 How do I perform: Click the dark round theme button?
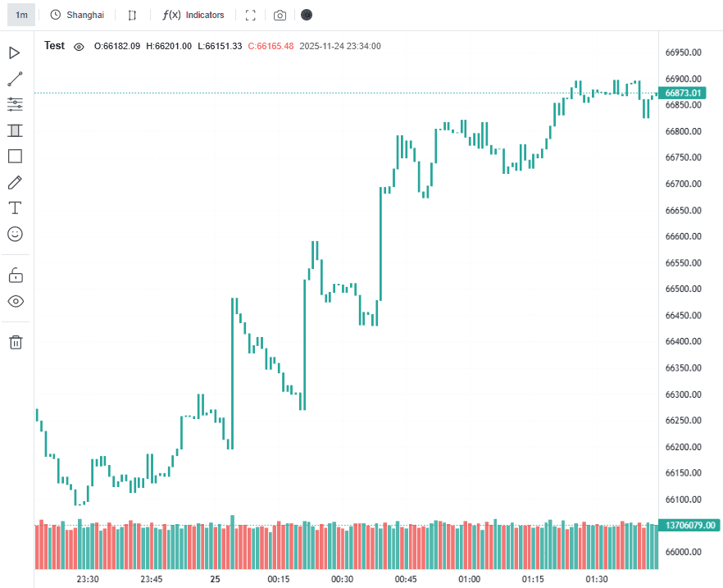pyautogui.click(x=307, y=15)
